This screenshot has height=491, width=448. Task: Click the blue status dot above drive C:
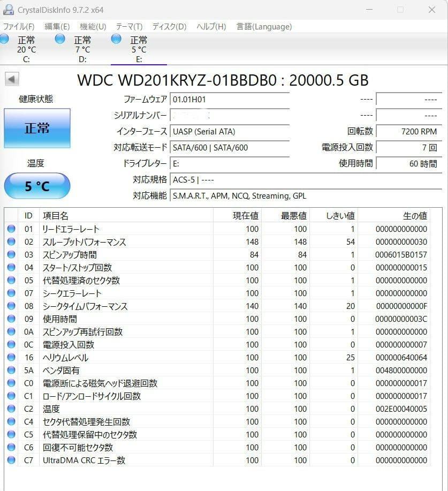4,38
